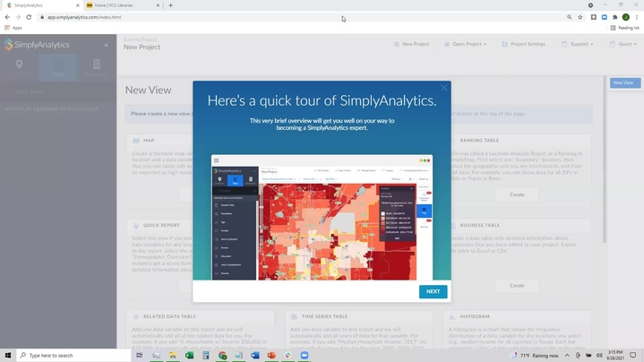Open the Guest account dropdown
This screenshot has height=362, width=644.
click(x=623, y=44)
